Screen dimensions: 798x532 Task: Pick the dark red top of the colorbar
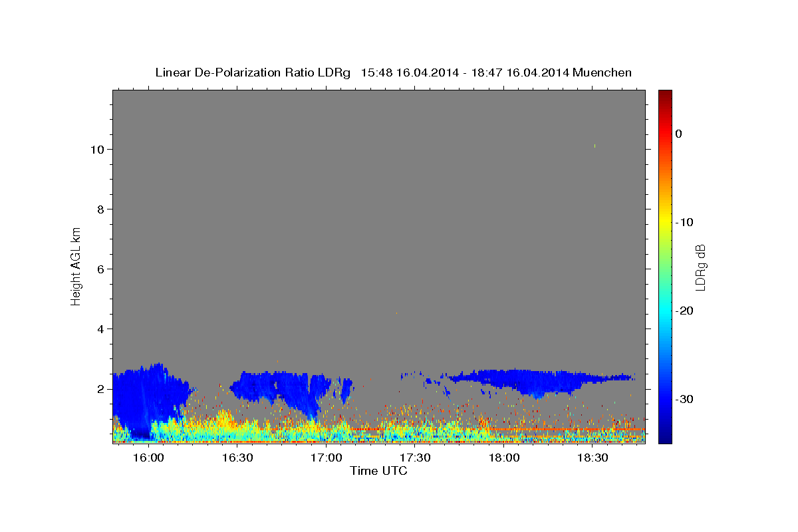pos(664,95)
